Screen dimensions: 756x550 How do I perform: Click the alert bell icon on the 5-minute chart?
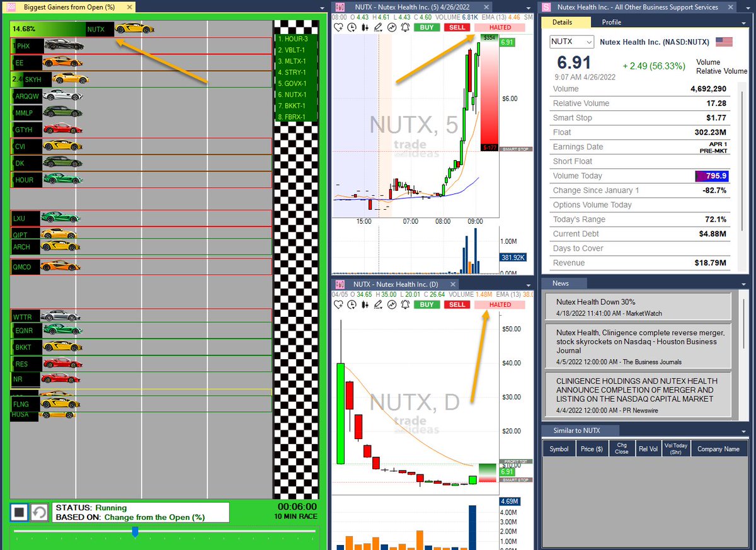click(404, 28)
